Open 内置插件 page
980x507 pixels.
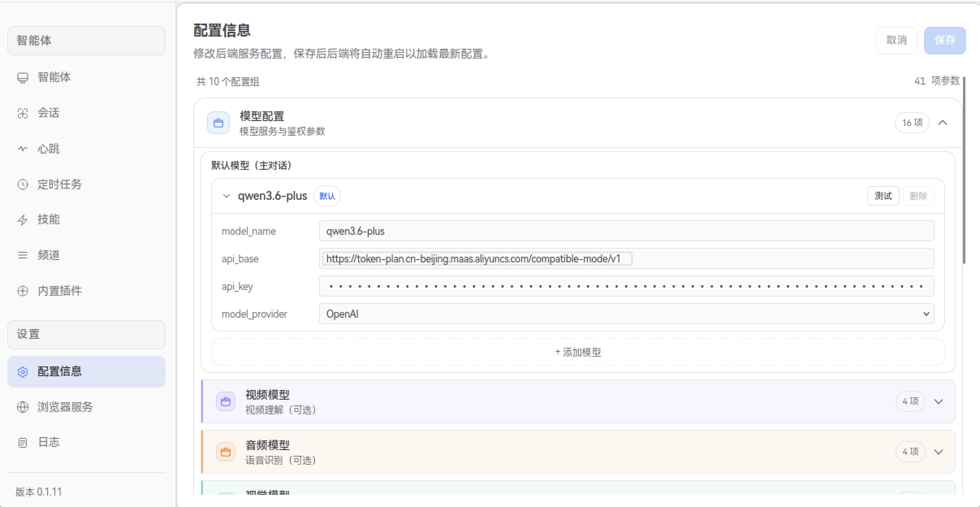86,291
